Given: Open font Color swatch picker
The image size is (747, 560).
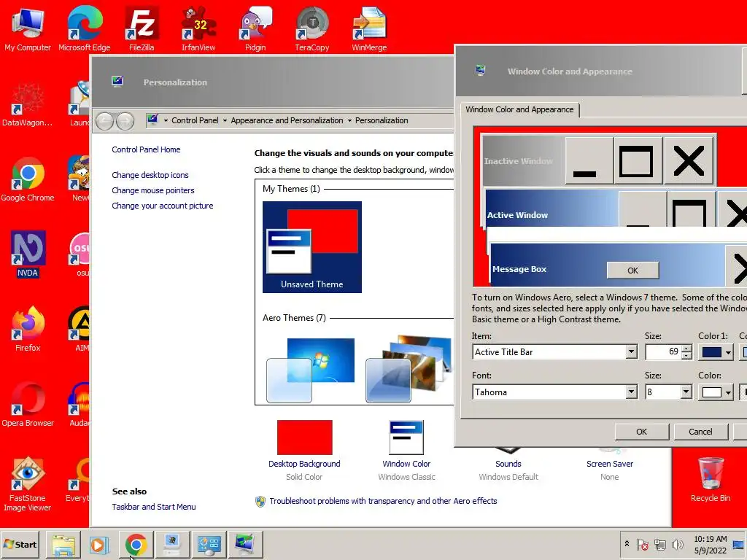Looking at the screenshot, I should (x=716, y=392).
